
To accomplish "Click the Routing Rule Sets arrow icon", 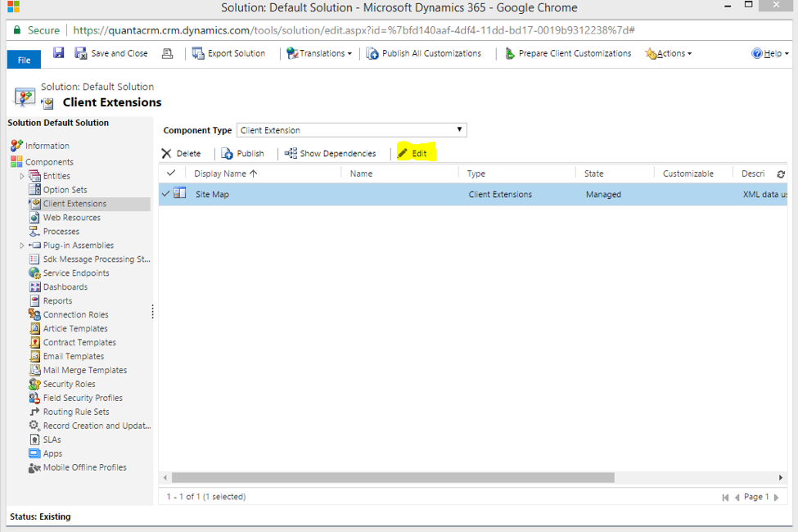I will click(x=34, y=412).
